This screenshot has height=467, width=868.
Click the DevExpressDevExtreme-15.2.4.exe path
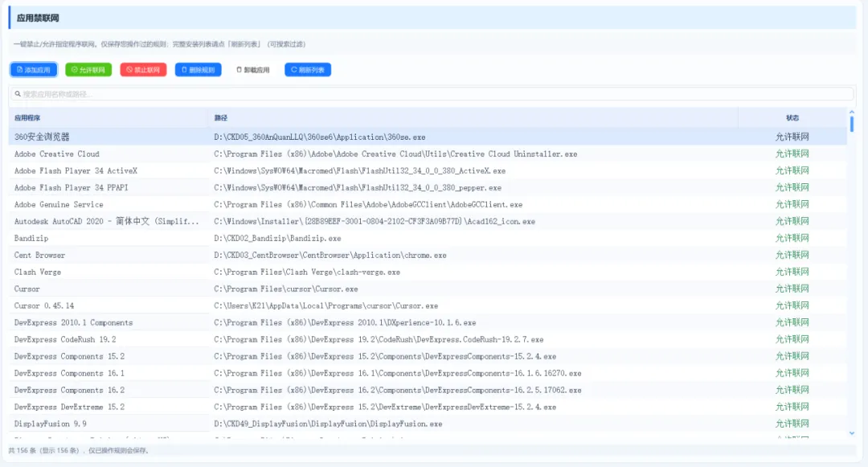[x=385, y=408]
